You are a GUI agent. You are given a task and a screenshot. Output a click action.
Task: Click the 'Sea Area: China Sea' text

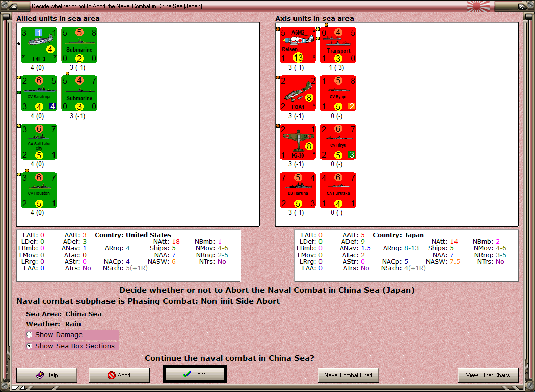tap(64, 314)
